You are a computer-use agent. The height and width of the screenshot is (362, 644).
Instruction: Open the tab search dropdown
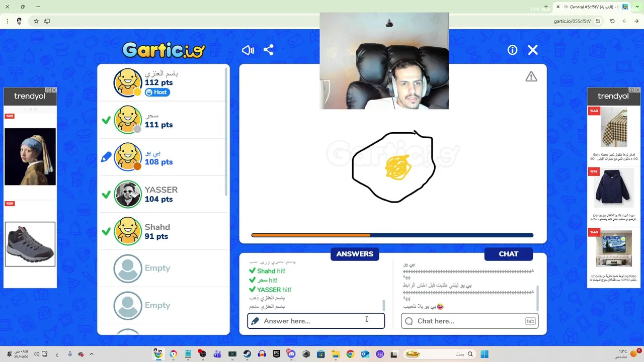pyautogui.click(x=636, y=7)
